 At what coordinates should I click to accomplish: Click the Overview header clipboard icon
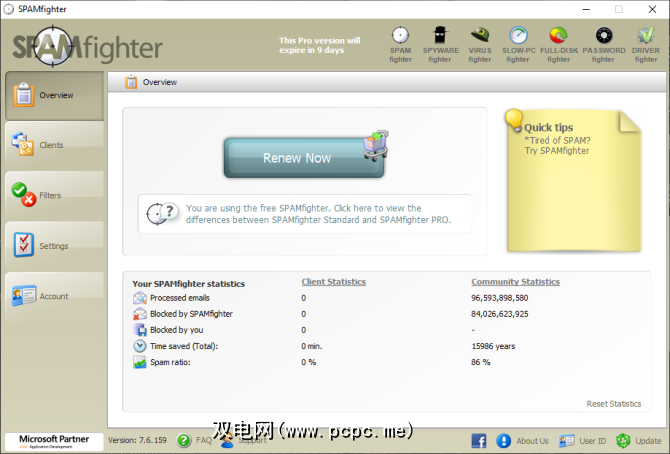[x=131, y=82]
